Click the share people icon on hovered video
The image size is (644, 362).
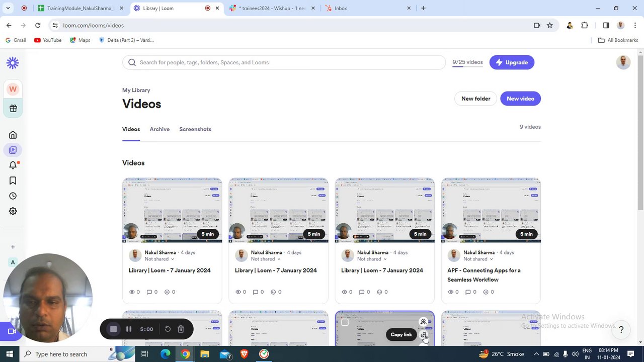pos(424,322)
